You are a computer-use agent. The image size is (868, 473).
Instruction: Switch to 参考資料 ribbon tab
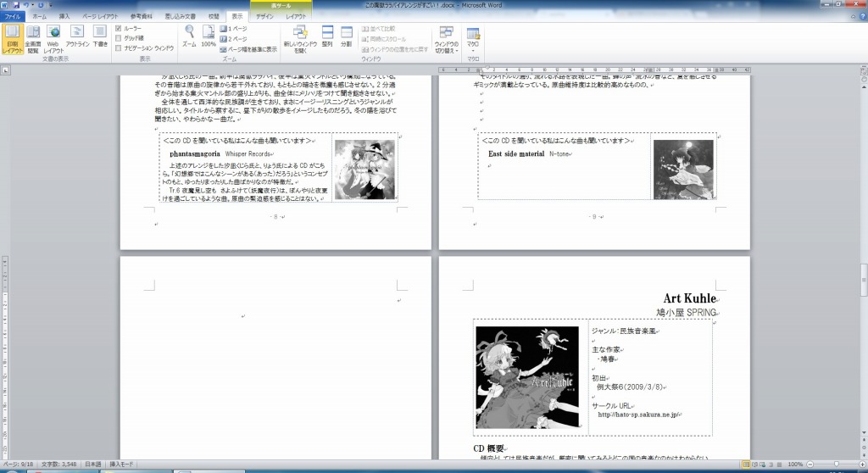pyautogui.click(x=142, y=17)
